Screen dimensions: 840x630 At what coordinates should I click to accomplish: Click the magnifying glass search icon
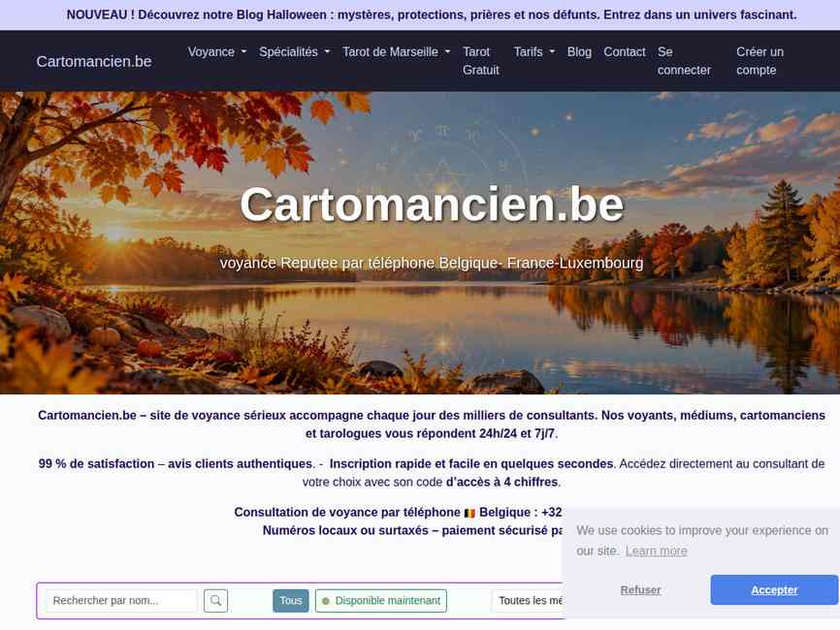point(216,601)
